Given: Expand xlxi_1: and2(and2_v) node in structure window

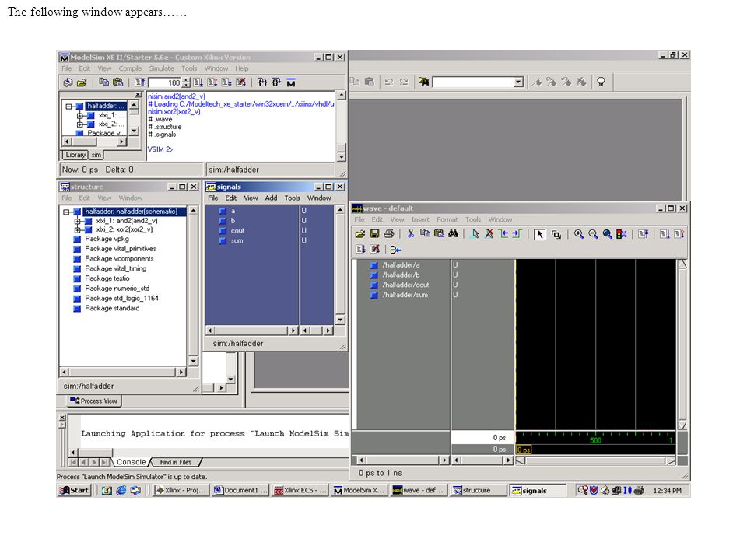Looking at the screenshot, I should [x=77, y=221].
